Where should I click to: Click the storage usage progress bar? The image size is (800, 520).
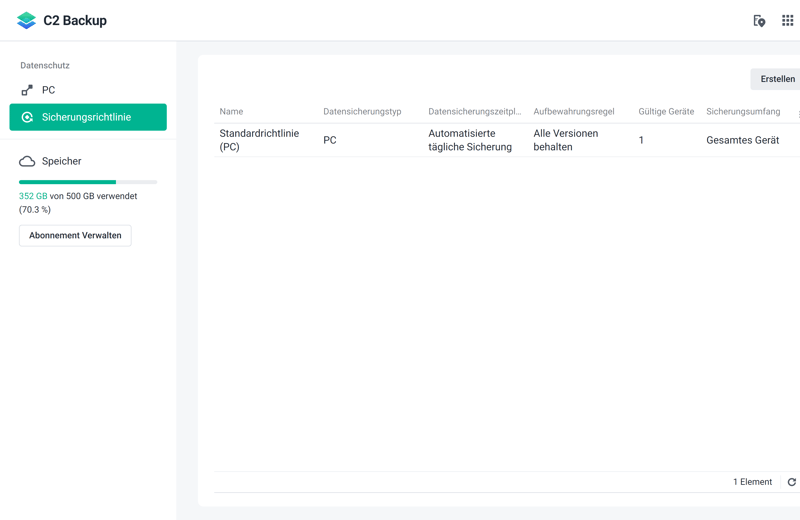[88, 182]
